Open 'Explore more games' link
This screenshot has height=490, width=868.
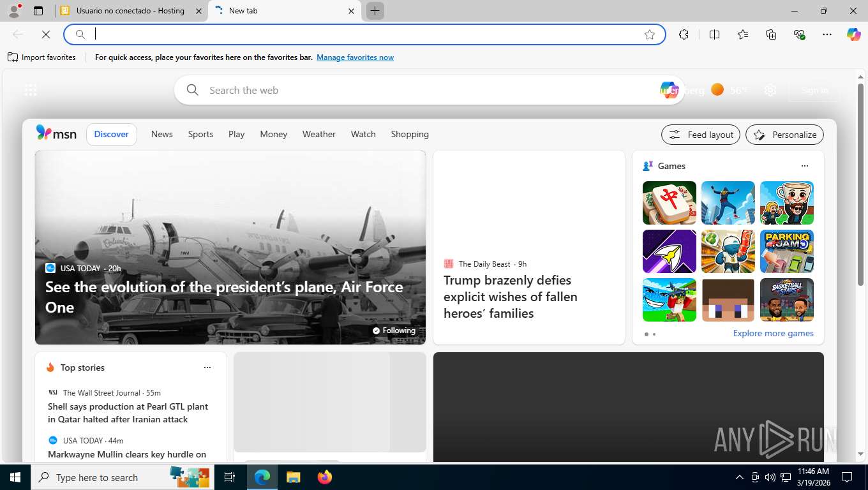pos(773,333)
